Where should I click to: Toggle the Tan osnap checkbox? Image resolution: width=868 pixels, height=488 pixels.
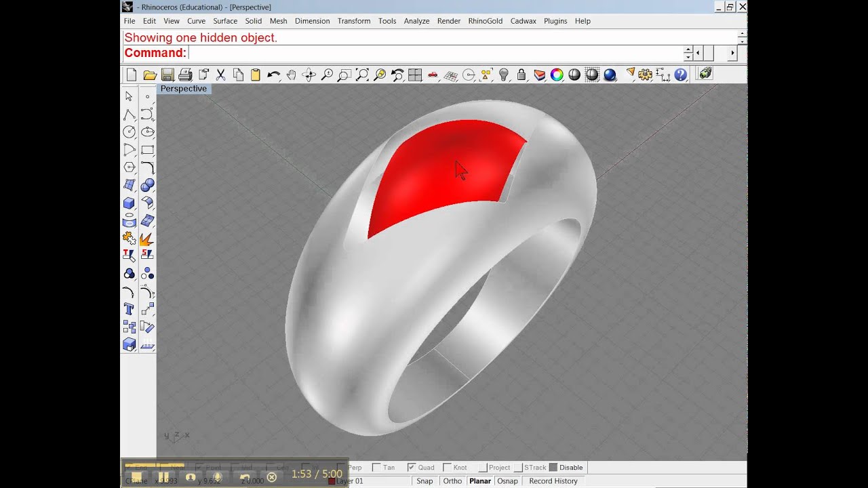coord(376,468)
